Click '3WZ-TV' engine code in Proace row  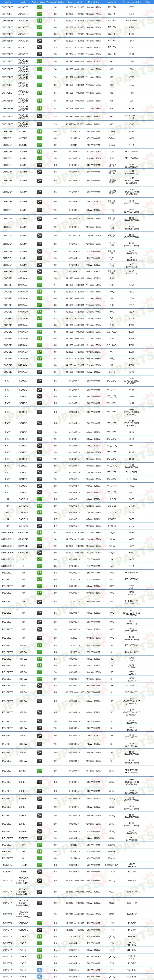[132, 881]
